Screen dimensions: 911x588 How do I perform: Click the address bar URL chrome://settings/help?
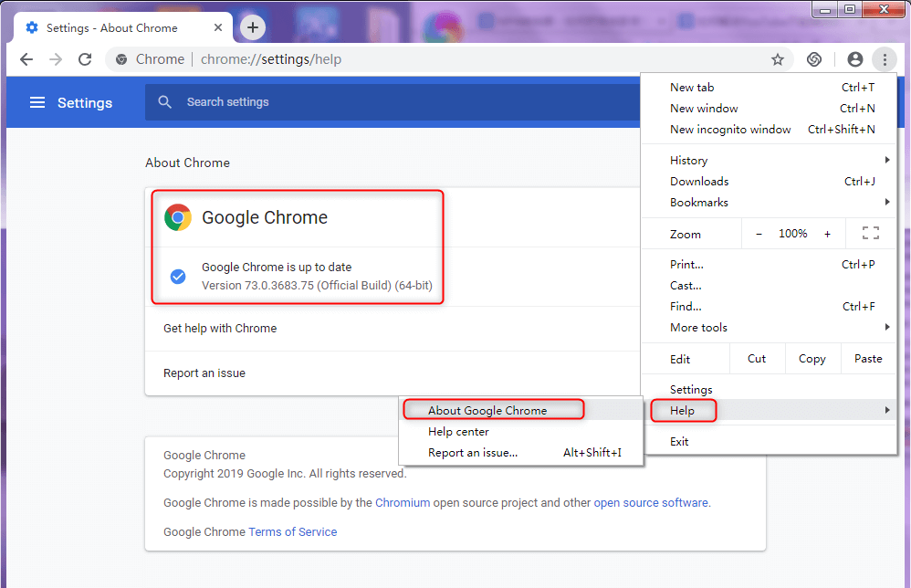271,59
